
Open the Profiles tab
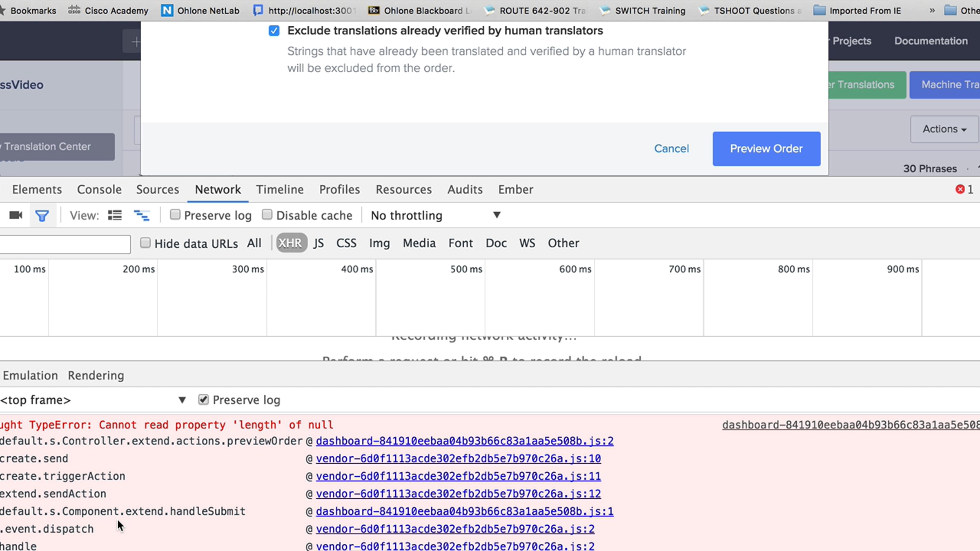pos(339,189)
